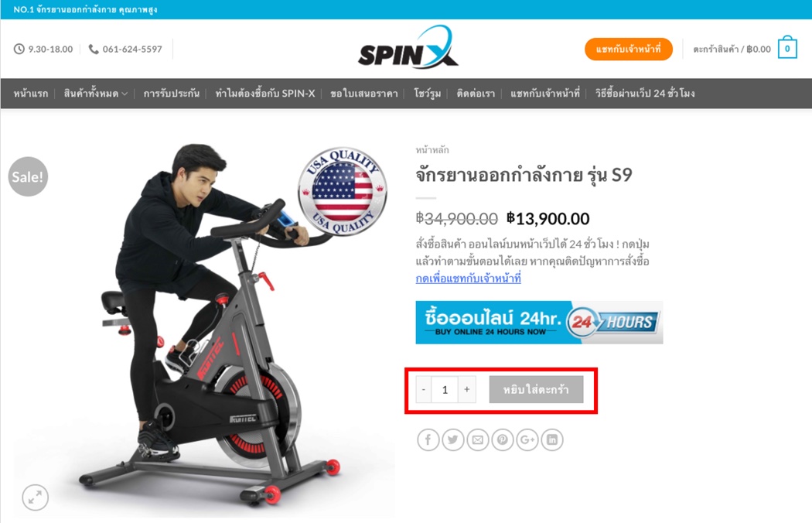Viewport: 812px width, 523px height.
Task: Click the Buy Online 24 Hours banner
Action: coord(539,323)
